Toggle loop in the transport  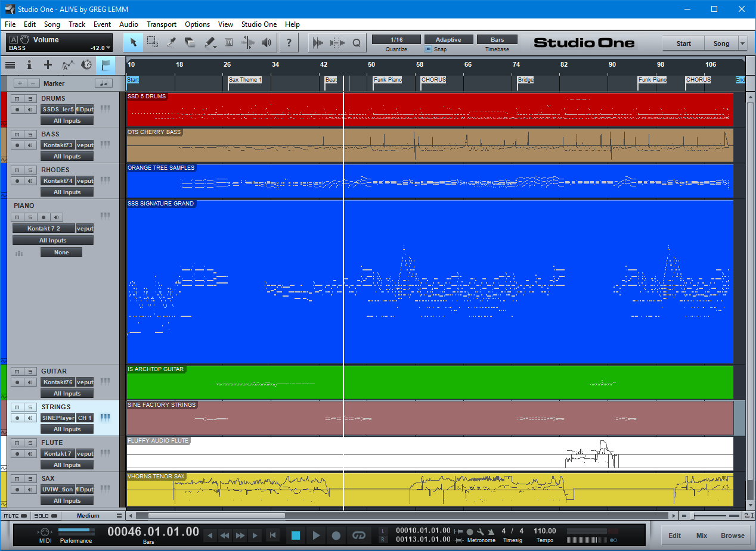pyautogui.click(x=358, y=536)
